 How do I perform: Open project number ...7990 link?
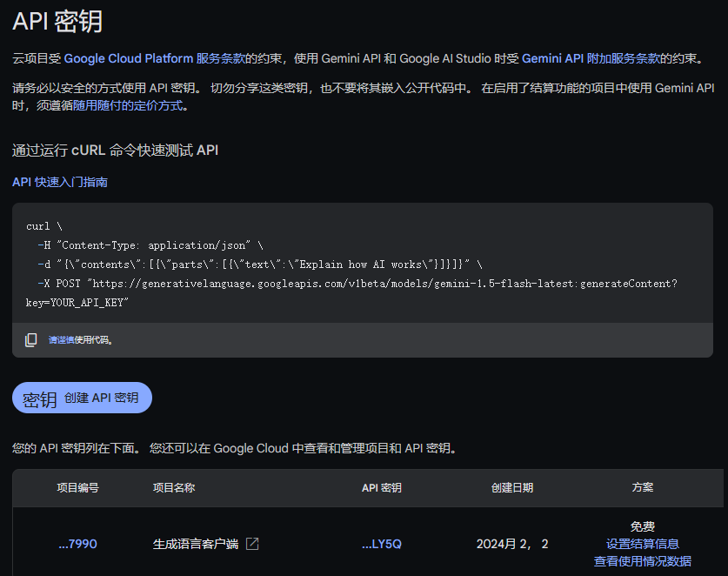click(x=77, y=544)
